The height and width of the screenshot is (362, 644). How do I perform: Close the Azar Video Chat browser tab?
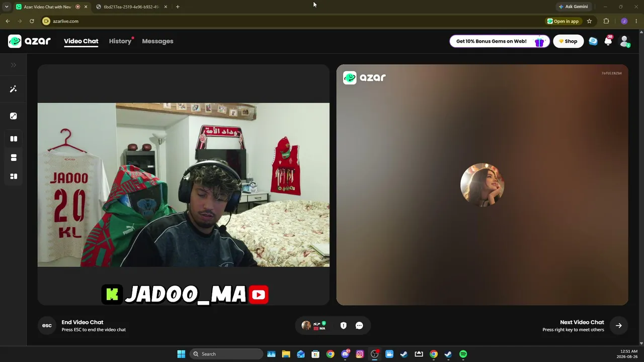point(86,7)
